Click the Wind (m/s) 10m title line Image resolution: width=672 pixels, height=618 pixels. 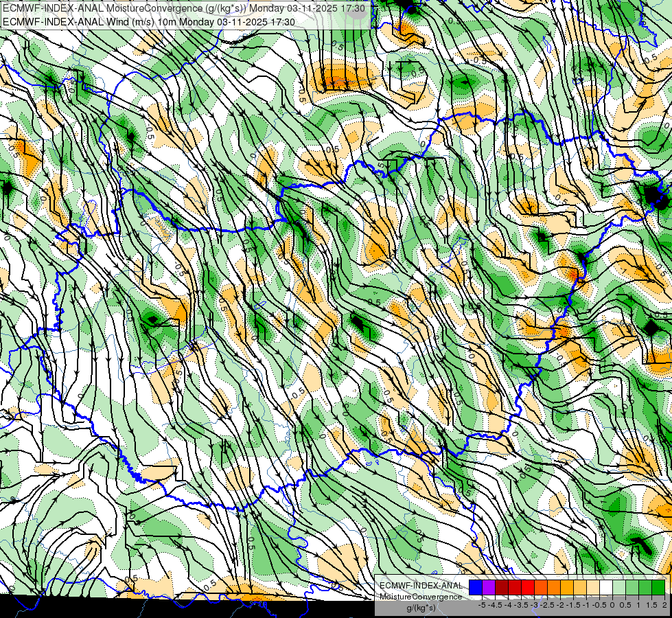[x=149, y=21]
